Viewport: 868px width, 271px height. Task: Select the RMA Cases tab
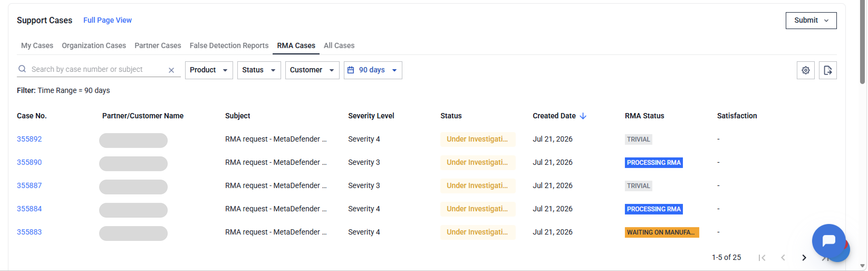pyautogui.click(x=296, y=45)
